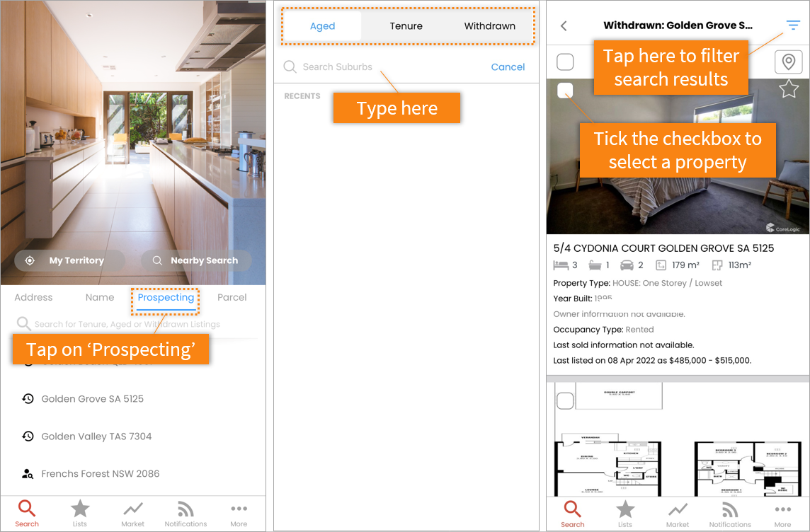Tick the select-all checkbox below header
This screenshot has width=810, height=532.
point(565,62)
